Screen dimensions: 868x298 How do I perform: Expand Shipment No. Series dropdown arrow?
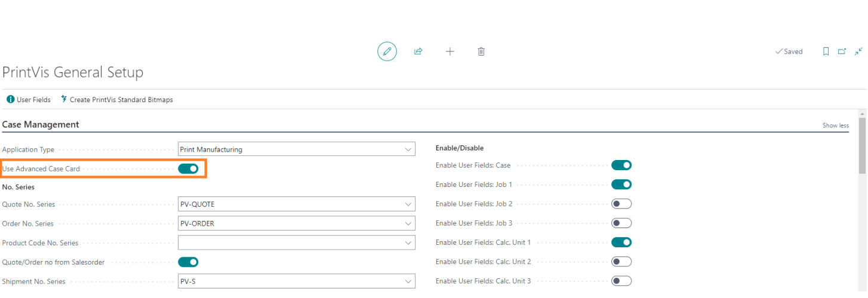(408, 281)
